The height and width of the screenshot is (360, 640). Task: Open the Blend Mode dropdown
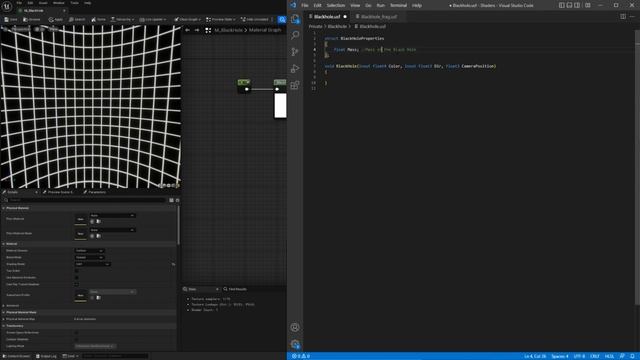89,257
